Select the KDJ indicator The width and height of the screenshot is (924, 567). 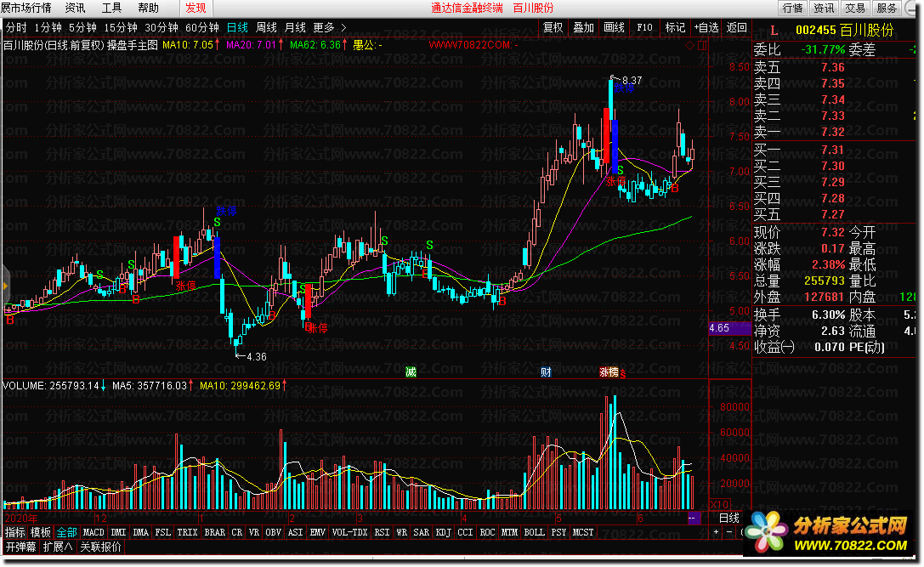(x=443, y=532)
